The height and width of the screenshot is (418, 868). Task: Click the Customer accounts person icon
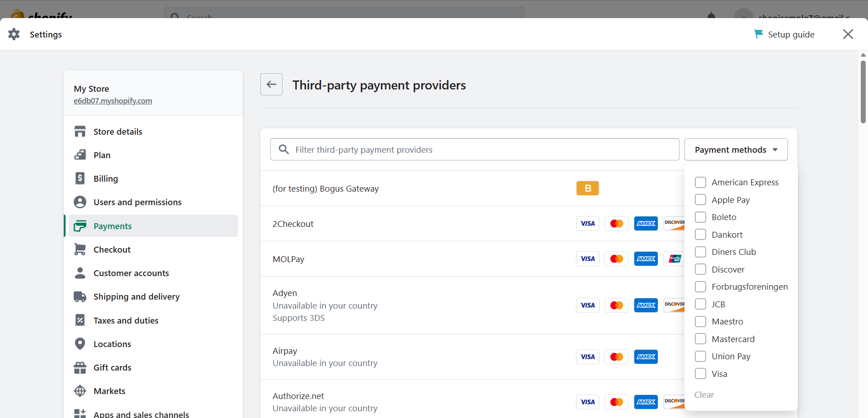click(x=80, y=273)
